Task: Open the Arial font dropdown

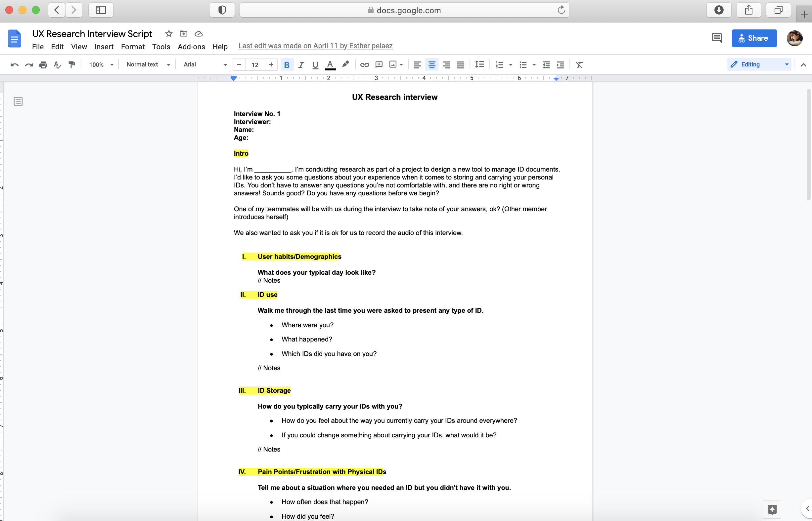Action: (205, 64)
